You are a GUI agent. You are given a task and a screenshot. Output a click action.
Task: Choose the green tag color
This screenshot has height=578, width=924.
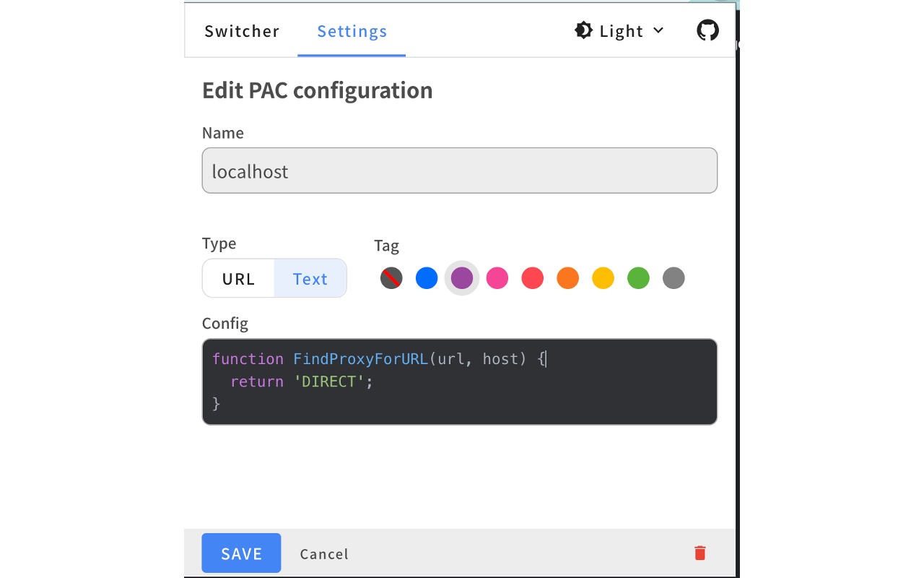[638, 278]
